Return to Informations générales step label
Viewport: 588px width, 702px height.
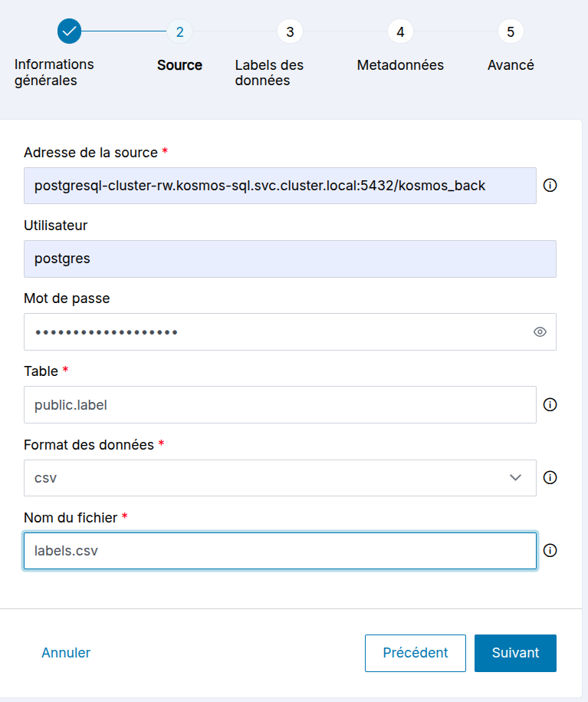(54, 72)
